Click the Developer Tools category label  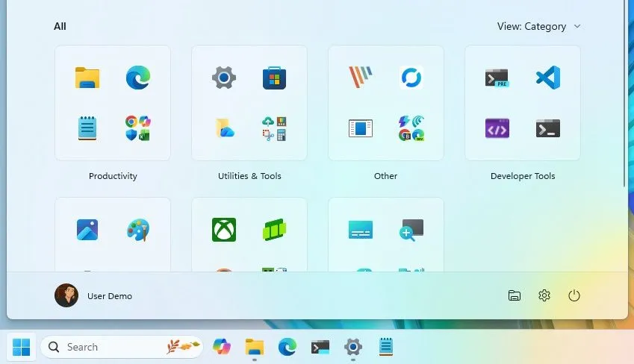click(x=523, y=176)
